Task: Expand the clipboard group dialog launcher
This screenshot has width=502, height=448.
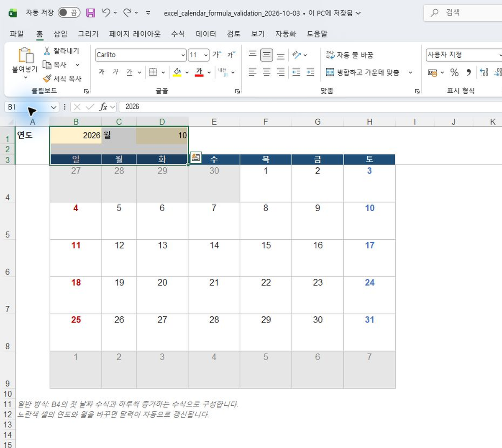Action: (86, 91)
